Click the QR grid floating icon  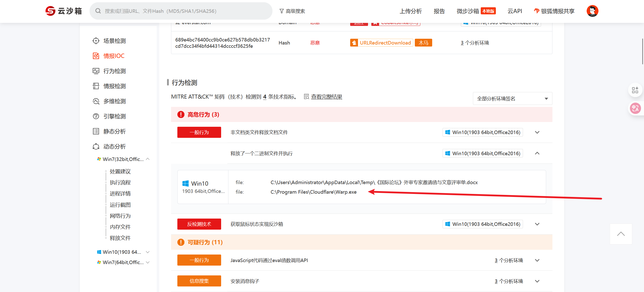635,90
